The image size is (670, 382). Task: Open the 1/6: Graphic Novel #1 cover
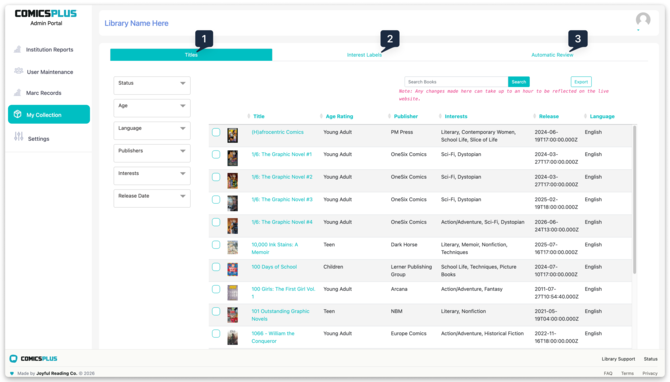[232, 158]
